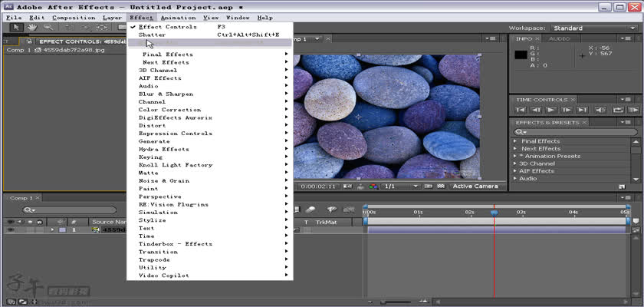Open Color Correction submenu
Screen dimensions: 644x307
point(210,110)
